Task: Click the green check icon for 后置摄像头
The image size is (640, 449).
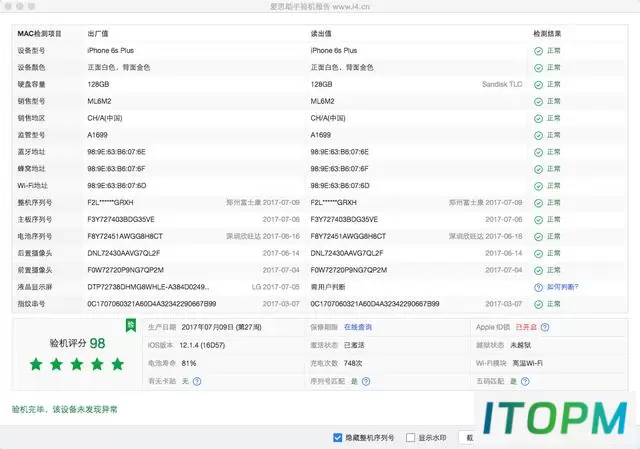Action: click(x=538, y=253)
